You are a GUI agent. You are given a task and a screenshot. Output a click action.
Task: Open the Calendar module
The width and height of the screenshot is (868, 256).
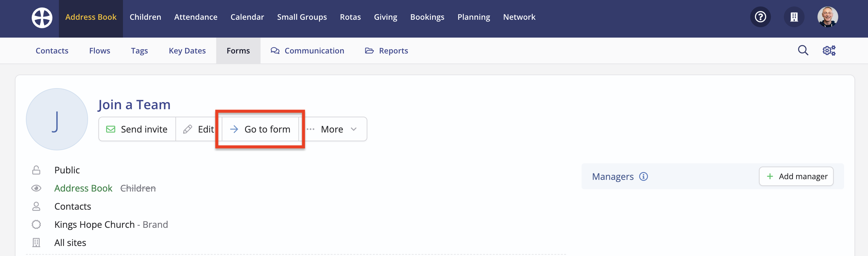247,17
